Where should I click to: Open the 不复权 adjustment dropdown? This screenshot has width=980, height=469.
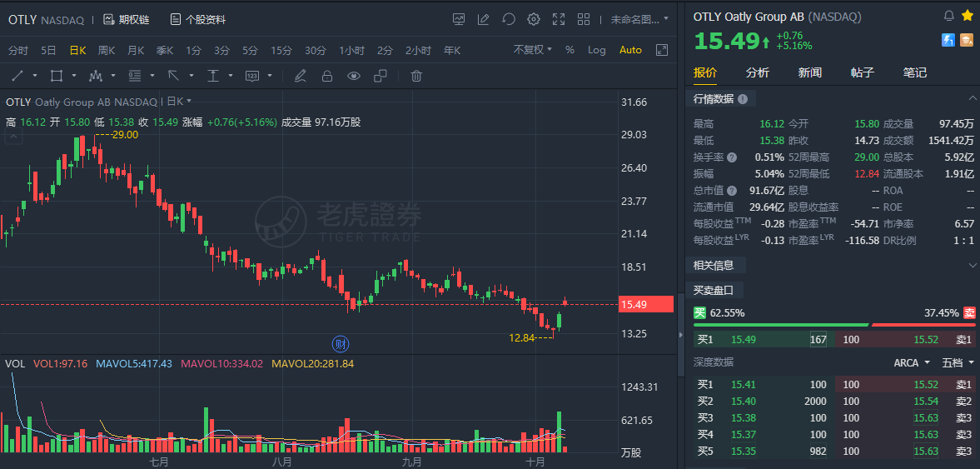tap(533, 50)
